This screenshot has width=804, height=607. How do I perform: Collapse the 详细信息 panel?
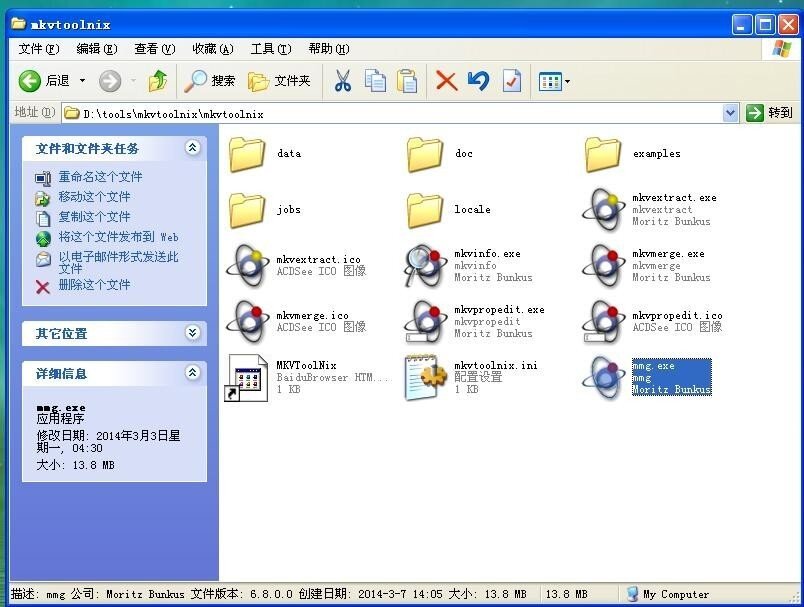click(x=192, y=373)
